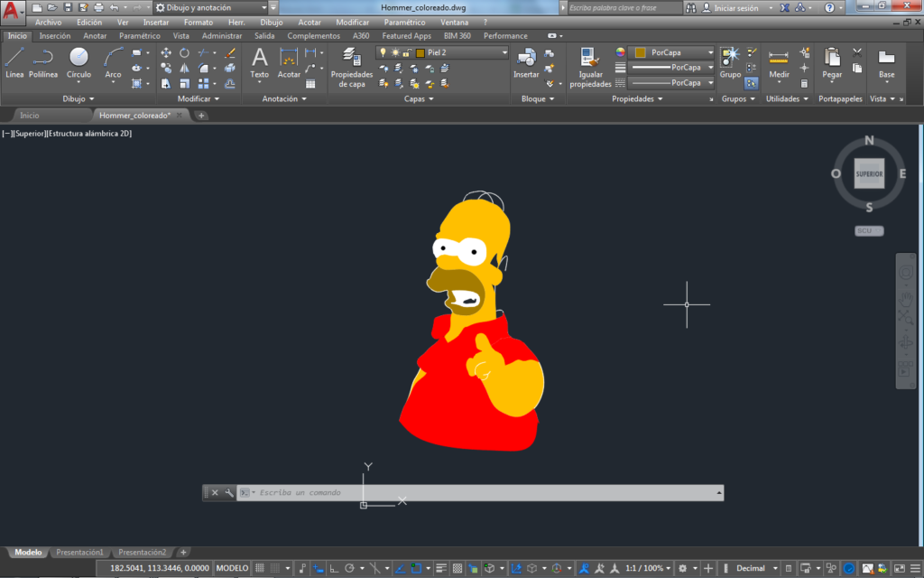The image size is (924, 578).
Task: Select the Arco tool
Action: click(113, 62)
